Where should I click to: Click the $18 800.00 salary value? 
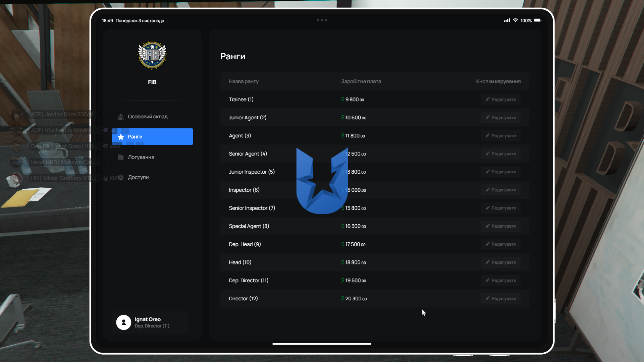coord(354,262)
